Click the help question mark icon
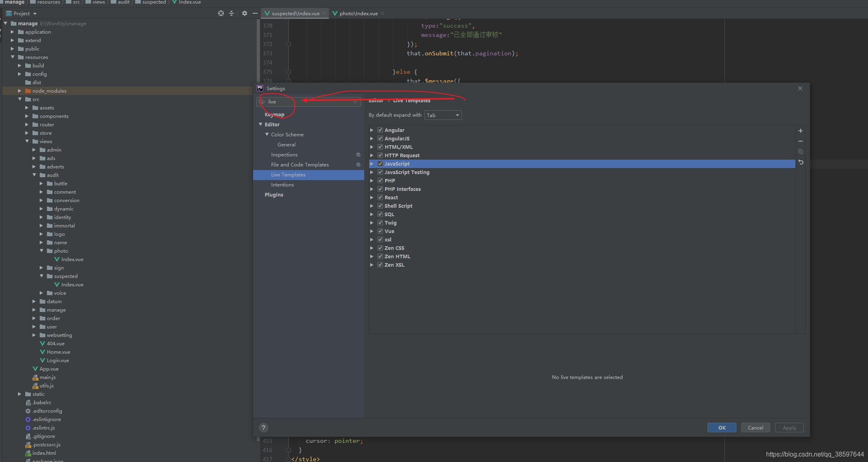Viewport: 868px width, 462px height. [263, 428]
